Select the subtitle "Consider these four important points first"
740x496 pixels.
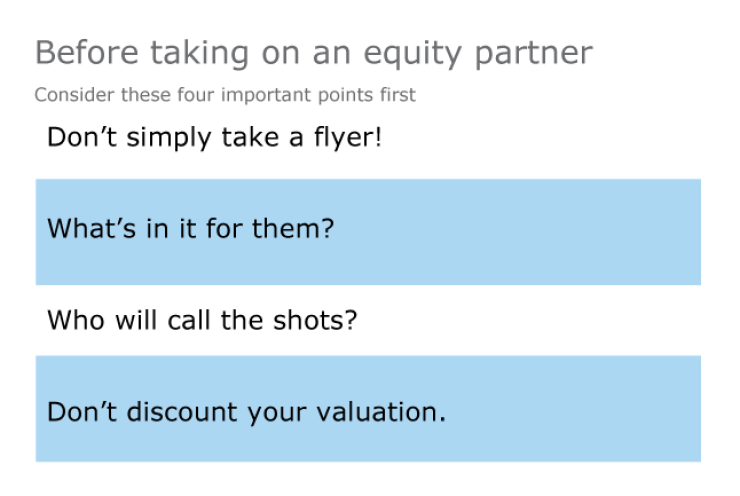(x=224, y=96)
